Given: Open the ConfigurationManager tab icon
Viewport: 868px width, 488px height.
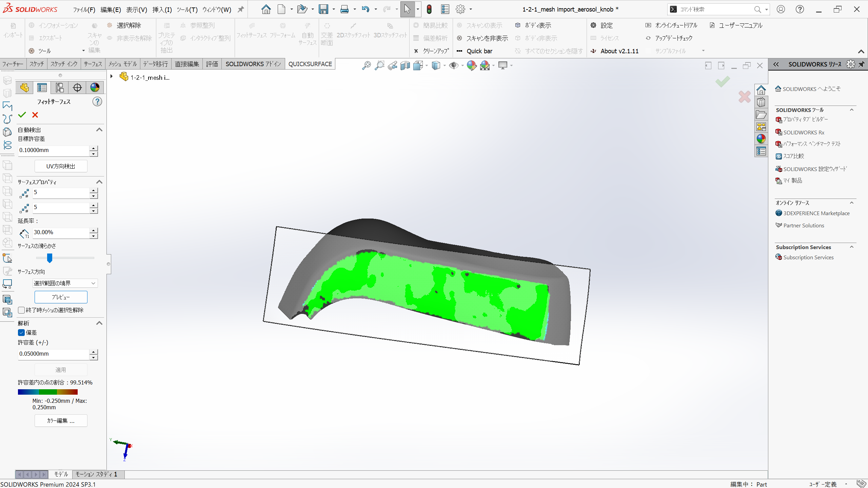Looking at the screenshot, I should 60,88.
